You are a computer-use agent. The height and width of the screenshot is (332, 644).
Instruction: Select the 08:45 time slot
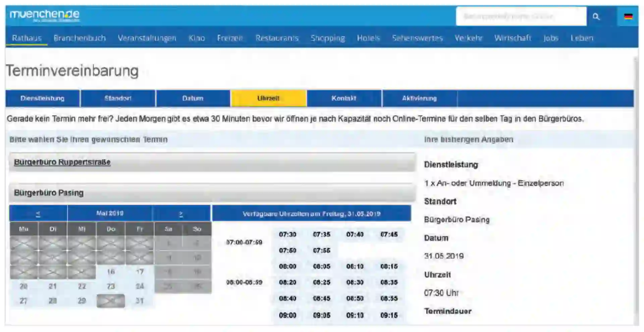pyautogui.click(x=321, y=298)
